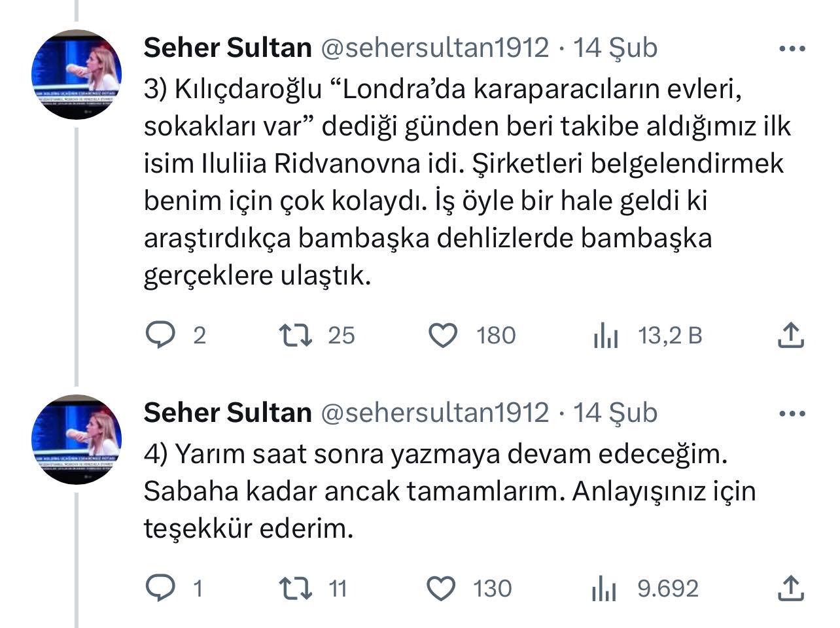840x628 pixels.
Task: Open @sehersultan1912 handle on second tweet
Action: (433, 413)
